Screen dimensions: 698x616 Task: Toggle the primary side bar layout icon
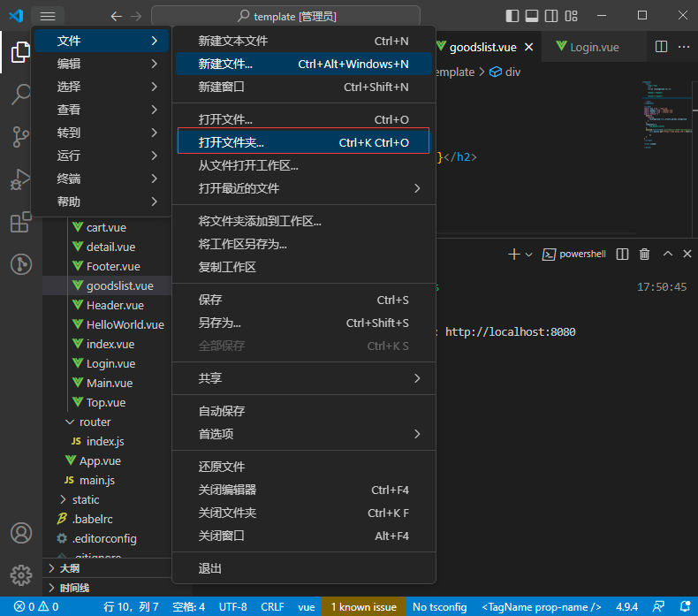pyautogui.click(x=512, y=16)
